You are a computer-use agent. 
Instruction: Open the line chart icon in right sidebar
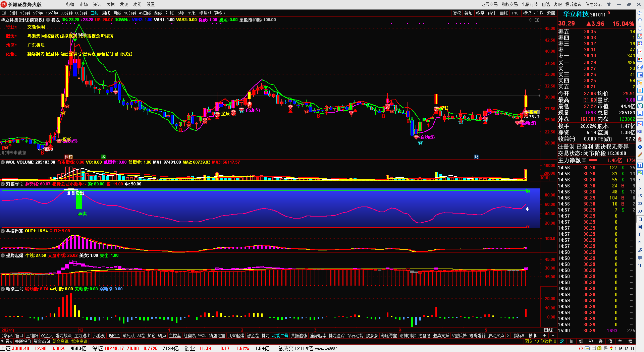pyautogui.click(x=640, y=52)
